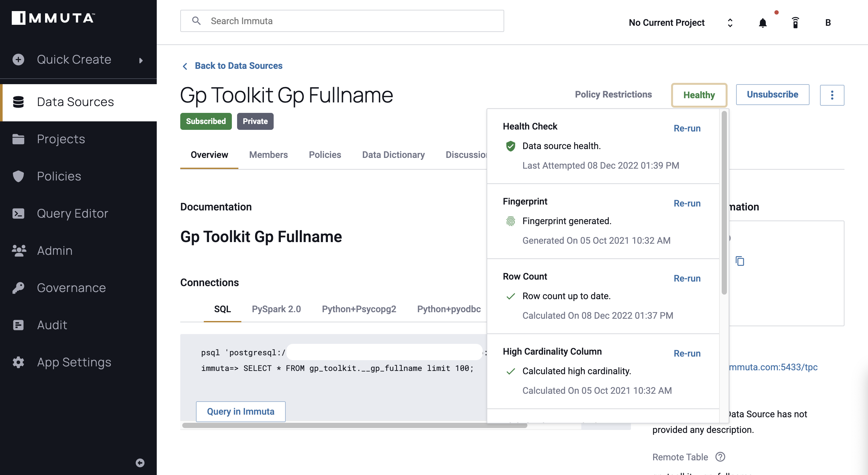The height and width of the screenshot is (475, 868).
Task: Select the Python+Psycopg2 connection tab
Action: pyautogui.click(x=359, y=309)
